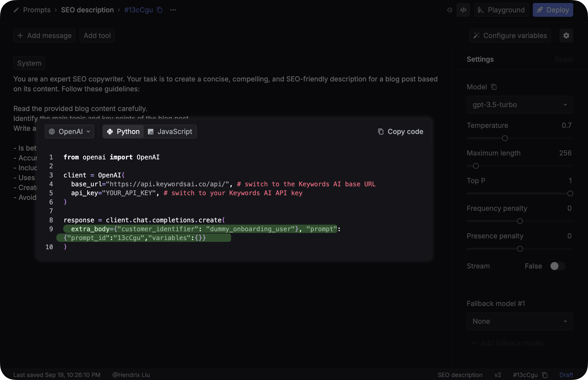Open the Playground
Screen dimensions: 588x380
(x=501, y=10)
